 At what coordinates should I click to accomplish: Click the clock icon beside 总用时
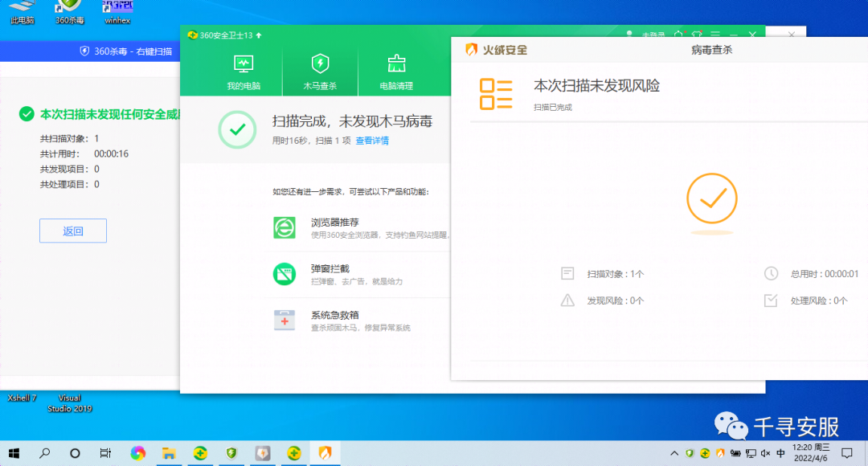[x=771, y=273]
